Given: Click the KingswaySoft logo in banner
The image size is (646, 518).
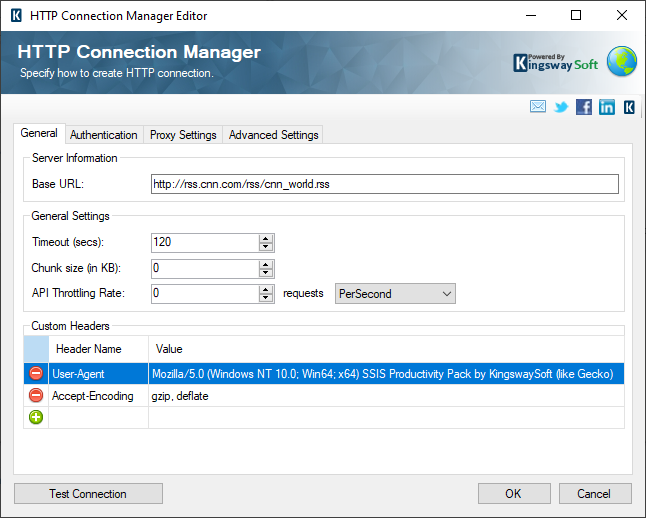Looking at the screenshot, I should tap(555, 63).
